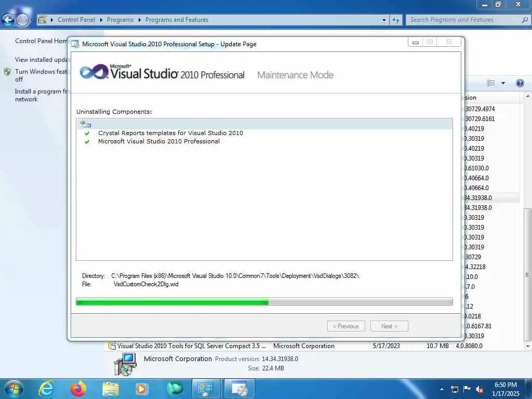Click the Action Center flag icon
532x399 pixels.
(467, 389)
